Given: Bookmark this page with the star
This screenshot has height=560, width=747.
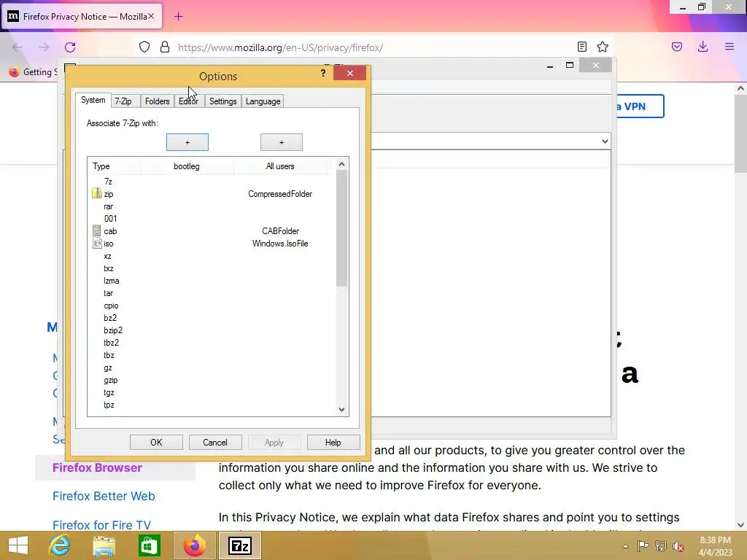Looking at the screenshot, I should coord(603,47).
